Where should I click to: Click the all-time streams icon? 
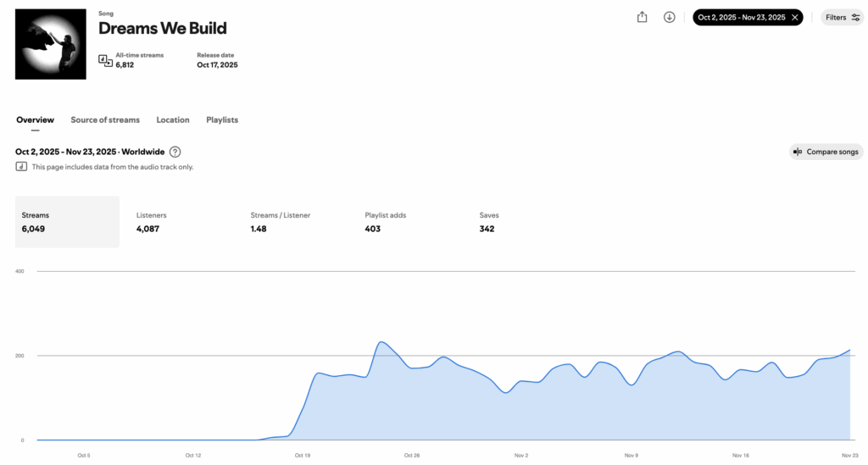[x=105, y=60]
